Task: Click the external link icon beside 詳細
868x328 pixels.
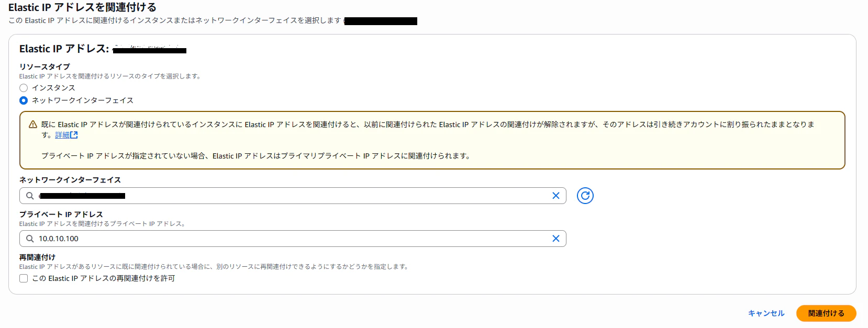Action: 74,135
